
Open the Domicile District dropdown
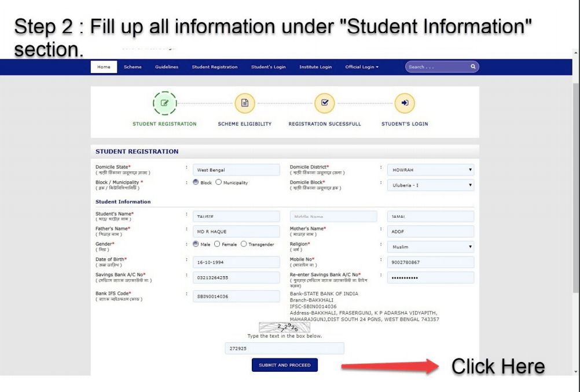[431, 170]
